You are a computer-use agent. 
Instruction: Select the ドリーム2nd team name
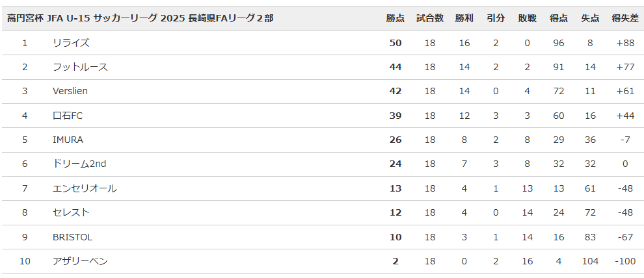[x=79, y=164]
